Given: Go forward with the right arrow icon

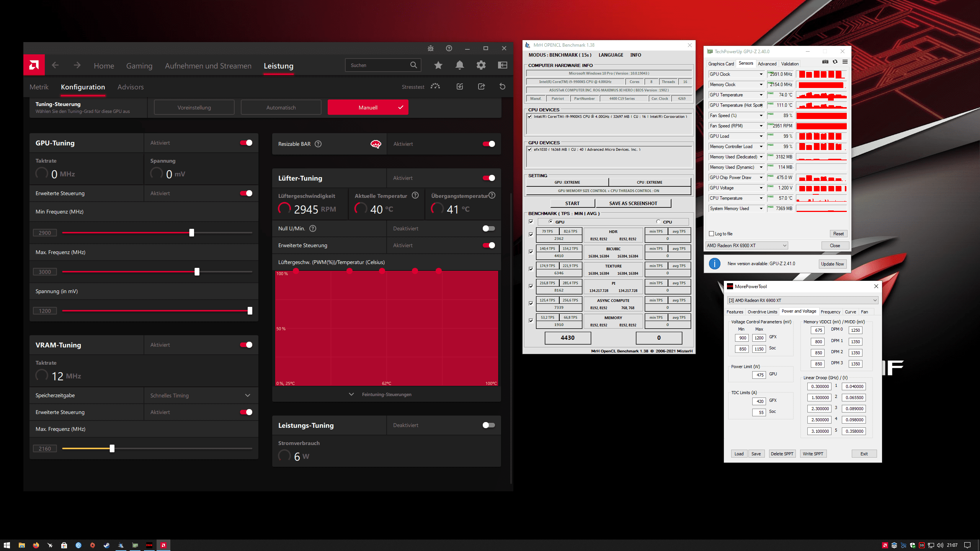Looking at the screenshot, I should tap(77, 65).
